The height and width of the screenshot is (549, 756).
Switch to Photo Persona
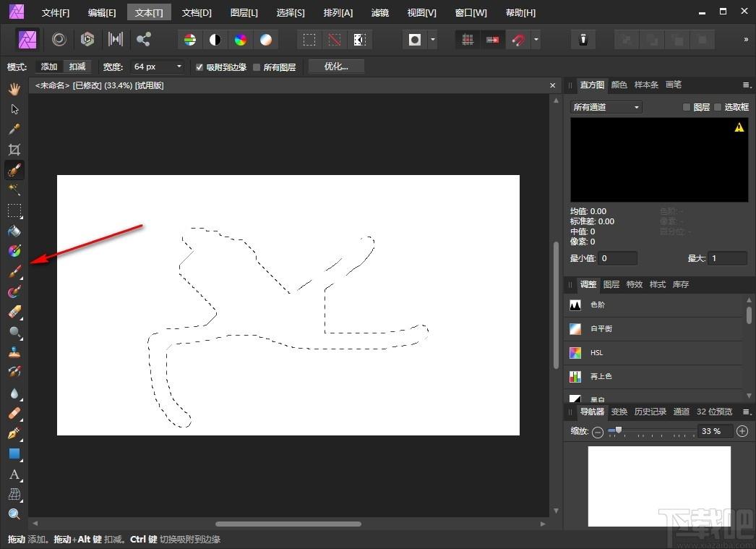(27, 40)
